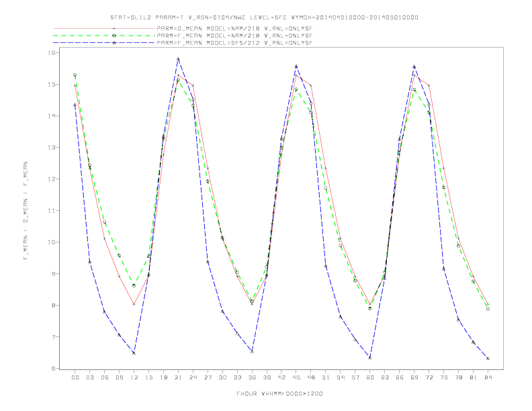532x411 pixels.
Task: Select the blue F_MEAN GFS/212 legend label
Action: 234,43
